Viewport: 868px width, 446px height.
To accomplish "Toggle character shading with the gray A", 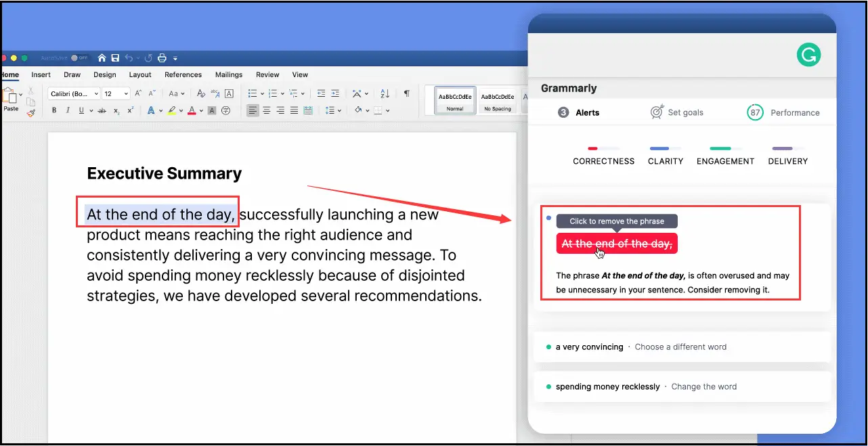I will (x=212, y=110).
